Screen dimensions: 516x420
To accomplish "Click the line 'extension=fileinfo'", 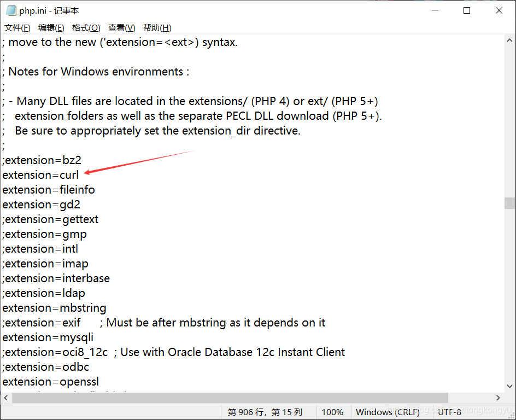I will (49, 190).
